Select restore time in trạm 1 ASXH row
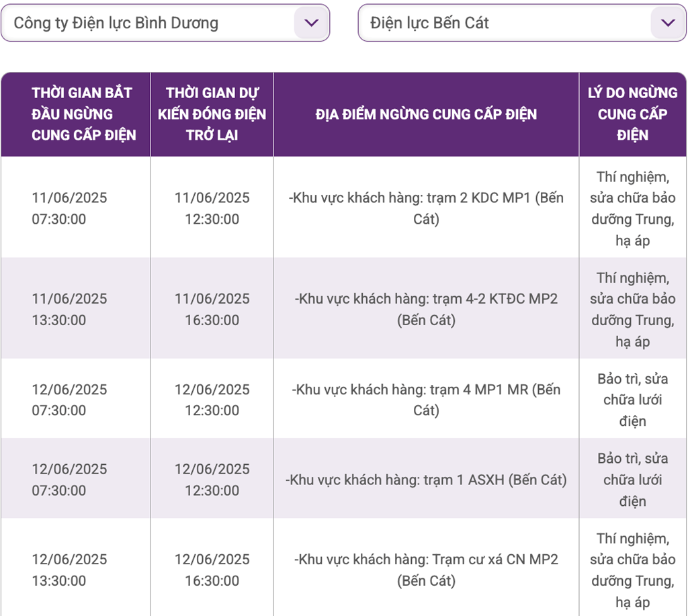 (212, 480)
